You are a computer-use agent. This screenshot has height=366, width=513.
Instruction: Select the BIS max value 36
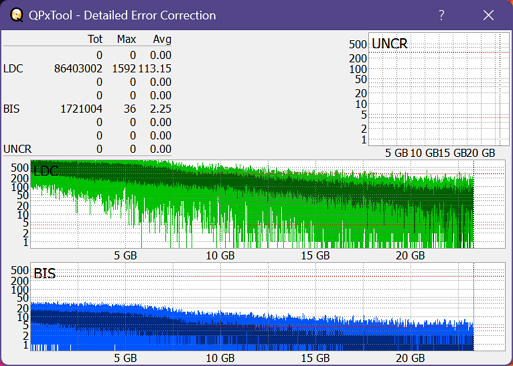click(130, 109)
